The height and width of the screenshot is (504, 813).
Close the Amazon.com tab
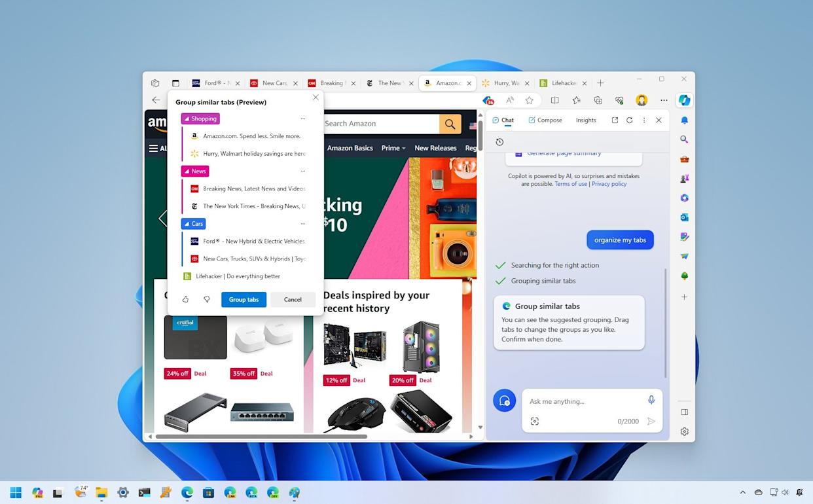469,83
